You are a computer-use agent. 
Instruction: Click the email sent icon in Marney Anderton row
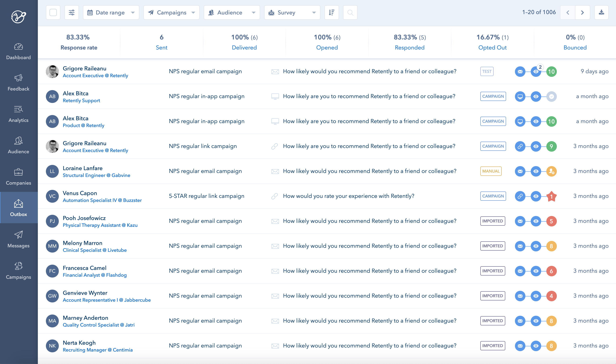click(520, 321)
